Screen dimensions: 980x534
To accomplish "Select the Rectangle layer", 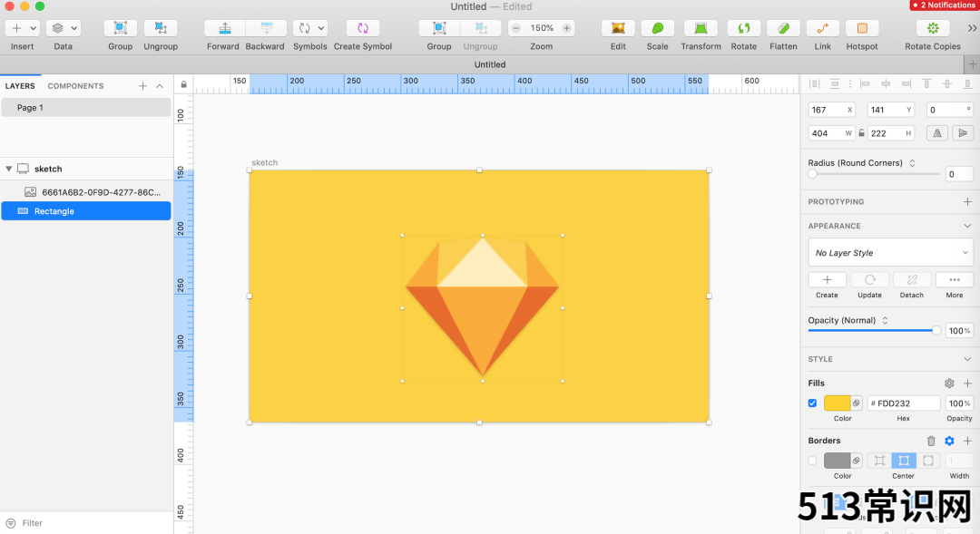I will 86,211.
